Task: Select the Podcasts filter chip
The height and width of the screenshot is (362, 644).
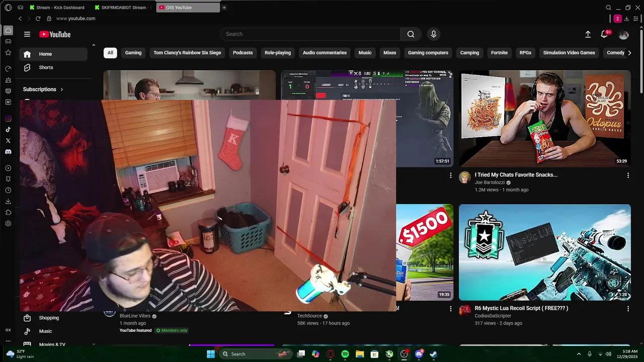Action: tap(243, 53)
